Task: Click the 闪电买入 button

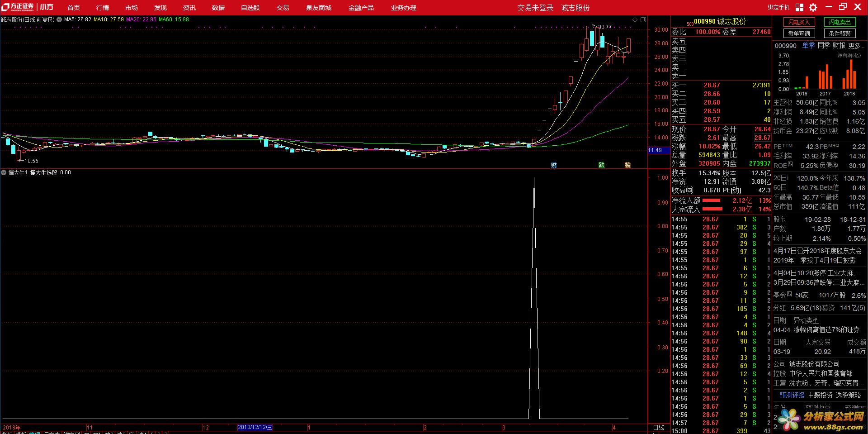Action: [799, 22]
